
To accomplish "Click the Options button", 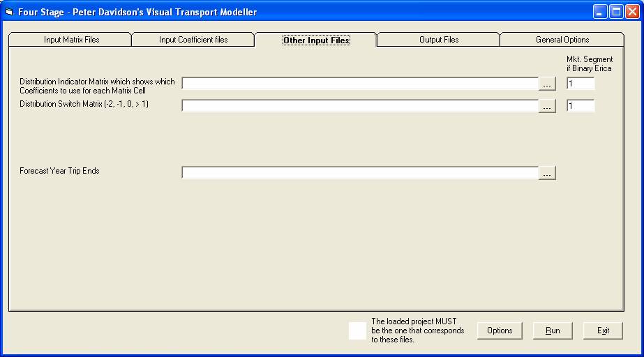I will [500, 331].
